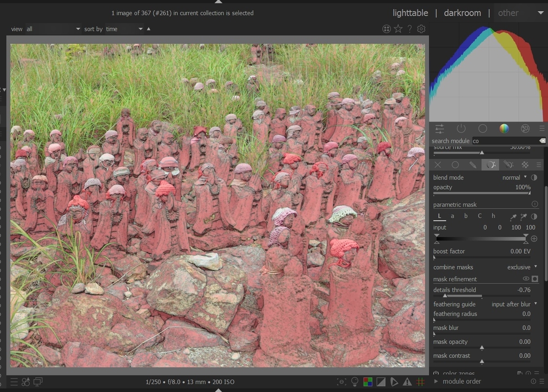The height and width of the screenshot is (392, 548).
Task: Toggle softproofing icon
Action: pyautogui.click(x=394, y=381)
